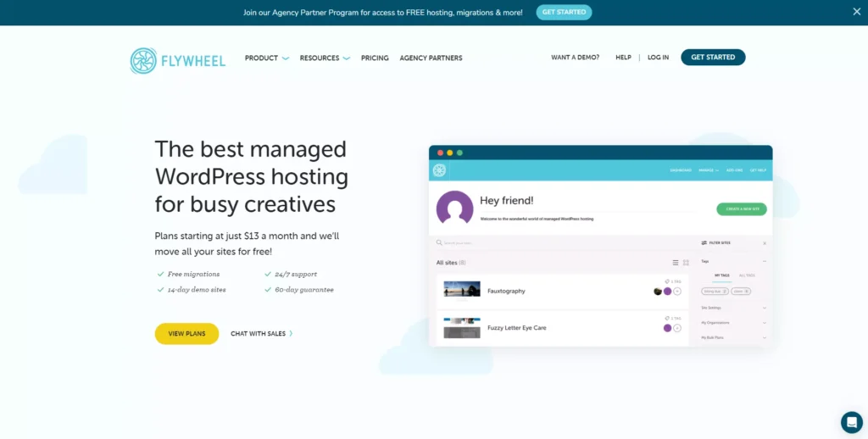Expand the Resources menu
The image size is (868, 439).
click(325, 58)
